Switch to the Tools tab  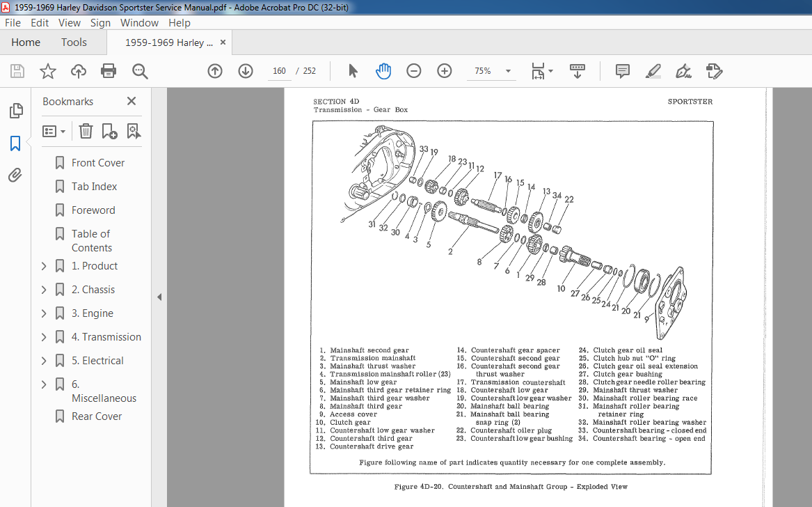pos(74,42)
